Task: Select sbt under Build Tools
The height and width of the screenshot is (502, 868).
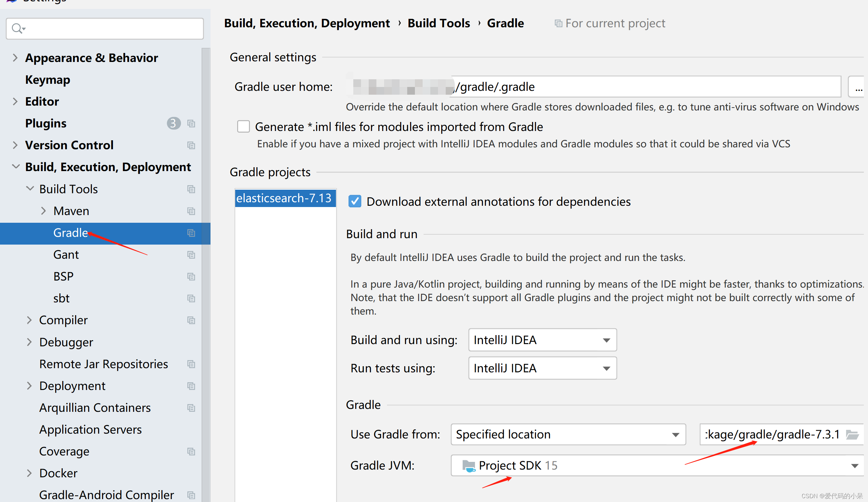Action: coord(61,299)
